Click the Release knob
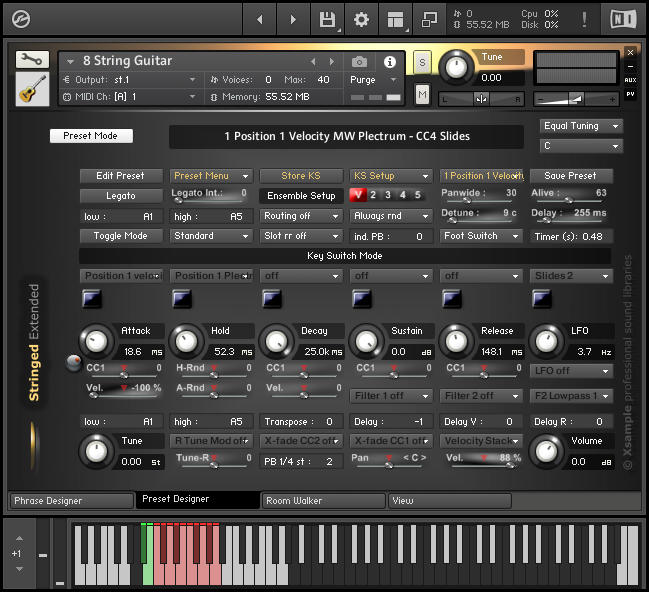The width and height of the screenshot is (649, 592). [456, 342]
